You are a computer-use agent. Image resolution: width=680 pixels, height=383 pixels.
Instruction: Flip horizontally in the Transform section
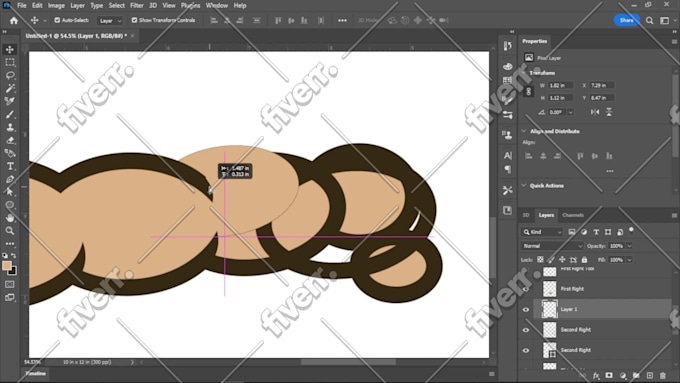coord(595,112)
